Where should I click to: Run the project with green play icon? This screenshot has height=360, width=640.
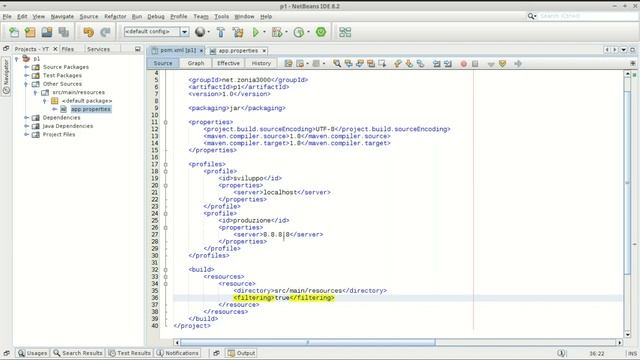(x=256, y=32)
